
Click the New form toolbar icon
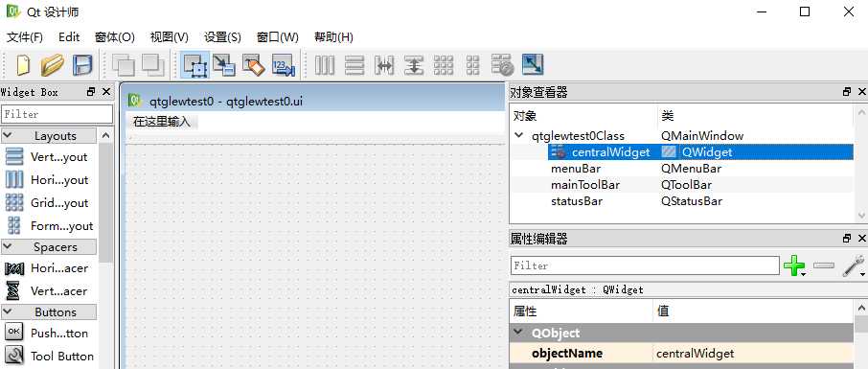point(23,65)
